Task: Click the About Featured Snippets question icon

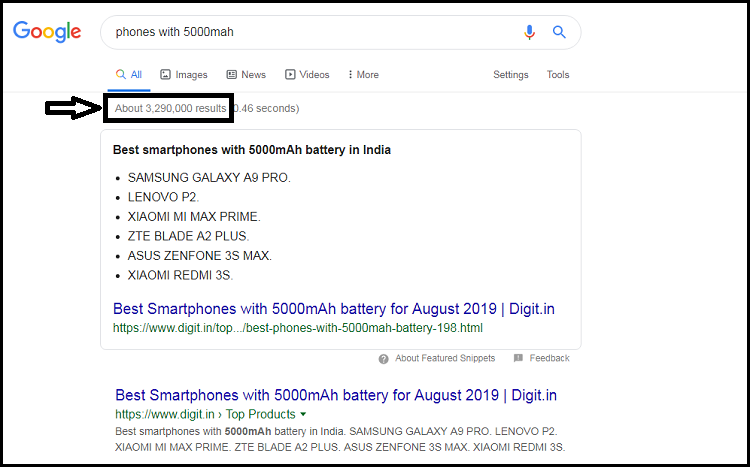Action: (384, 358)
